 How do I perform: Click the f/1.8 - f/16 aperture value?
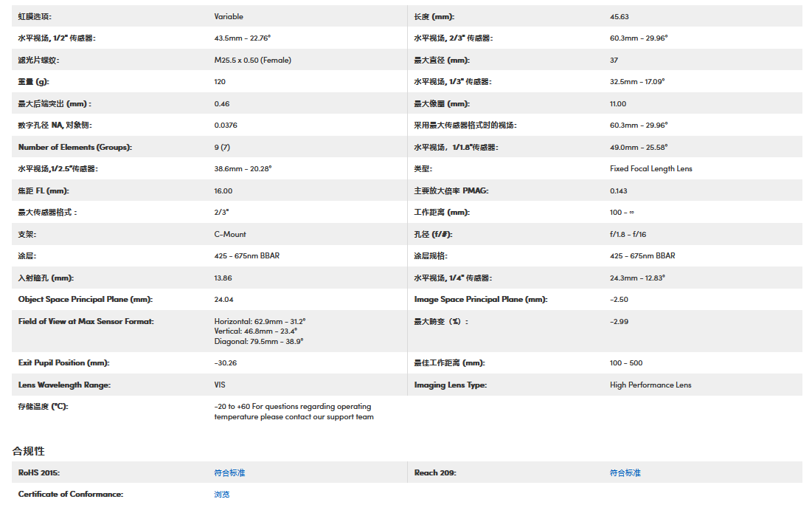pyautogui.click(x=628, y=234)
